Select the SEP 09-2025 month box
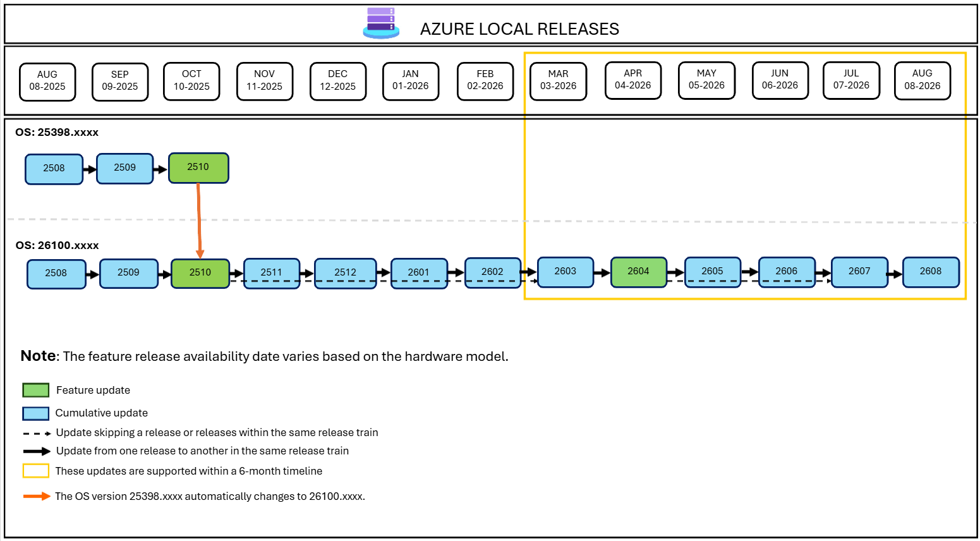980x541 pixels. coord(120,82)
